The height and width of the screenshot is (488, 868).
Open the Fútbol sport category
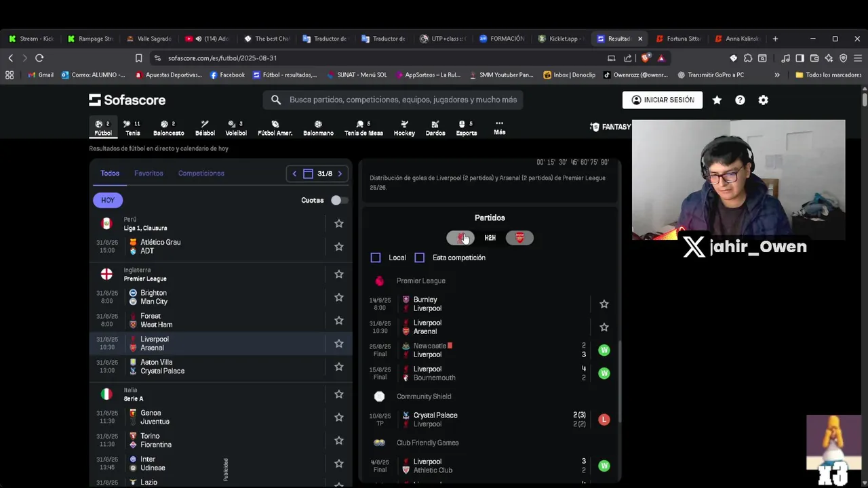tap(103, 128)
